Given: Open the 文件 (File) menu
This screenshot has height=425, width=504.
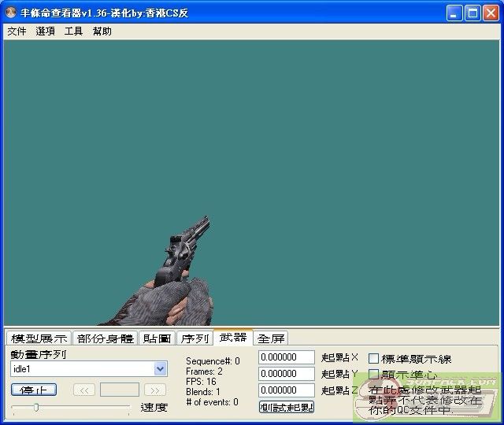Looking at the screenshot, I should pyautogui.click(x=17, y=31).
